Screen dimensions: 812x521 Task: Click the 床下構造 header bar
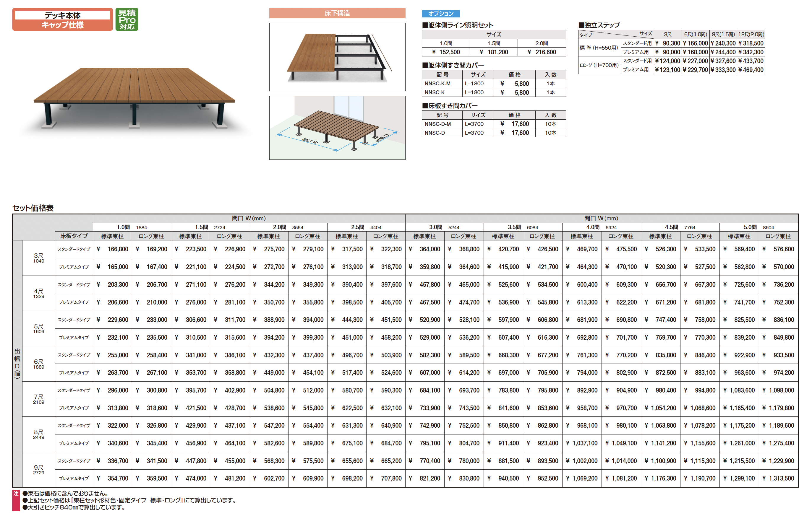(x=337, y=13)
